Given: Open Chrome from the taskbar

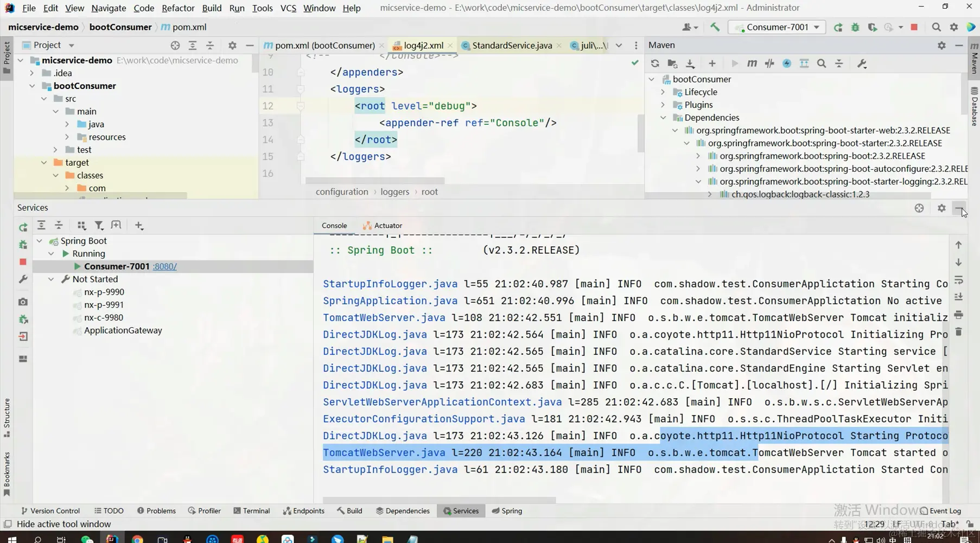Looking at the screenshot, I should (x=137, y=539).
